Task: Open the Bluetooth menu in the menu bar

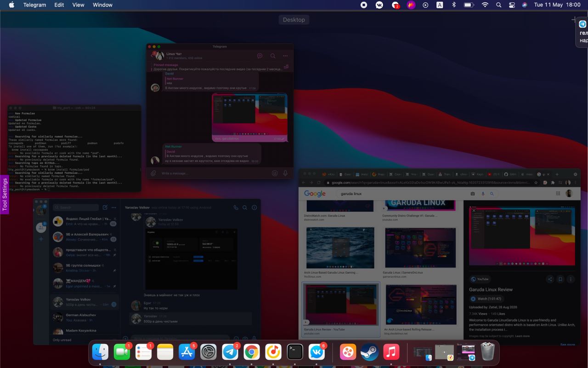Action: click(x=453, y=5)
